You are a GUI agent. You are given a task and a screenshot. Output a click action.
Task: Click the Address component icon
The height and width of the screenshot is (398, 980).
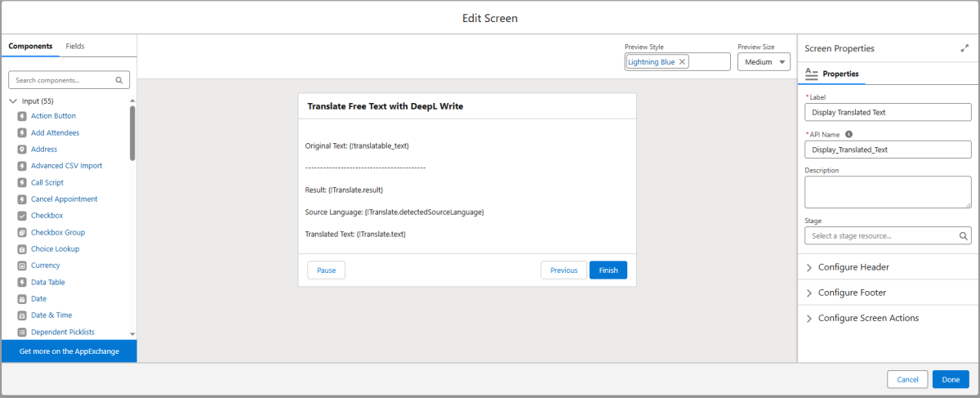point(21,150)
